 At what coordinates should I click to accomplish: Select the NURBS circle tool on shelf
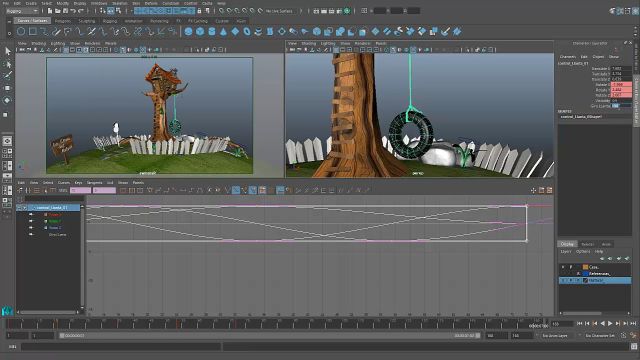(x=21, y=31)
